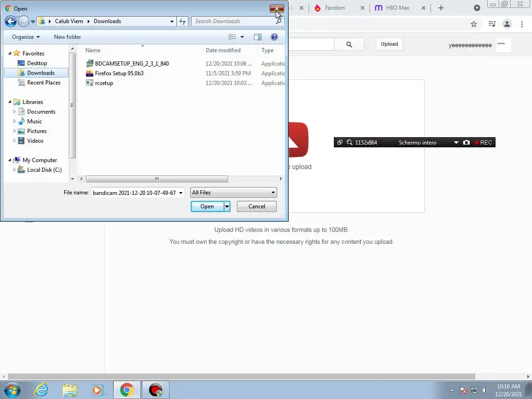Expand the address bar path dropdown
532x399 pixels.
172,21
